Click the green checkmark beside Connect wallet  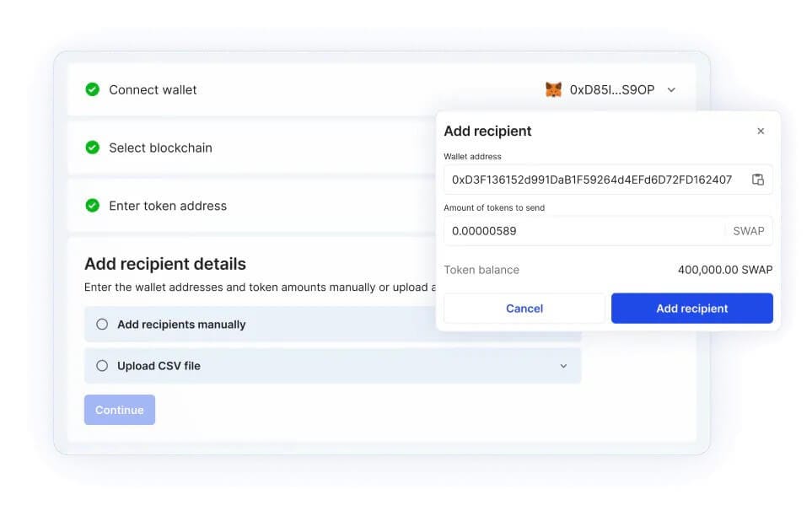tap(93, 89)
